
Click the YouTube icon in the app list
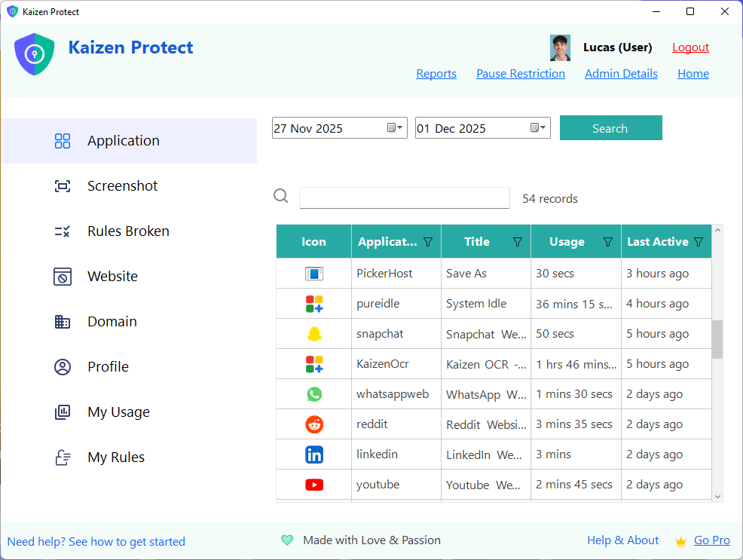tap(313, 484)
